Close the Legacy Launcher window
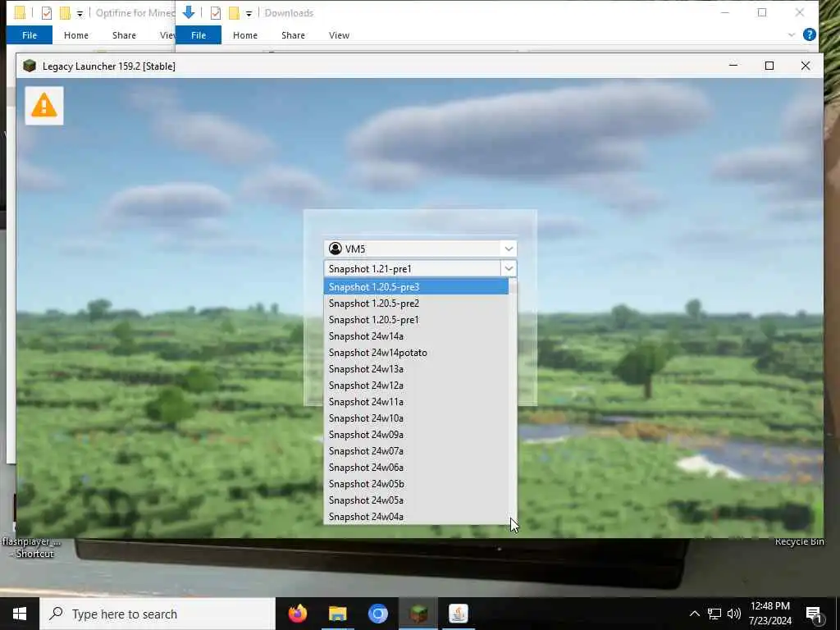This screenshot has width=840, height=630. click(x=806, y=66)
